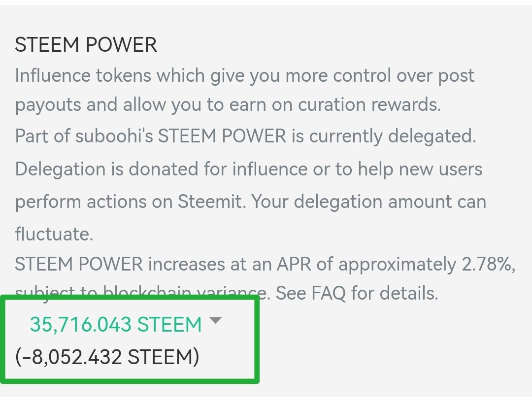Click the words Your delegation amount can
This screenshot has height=408, width=532.
point(371,202)
